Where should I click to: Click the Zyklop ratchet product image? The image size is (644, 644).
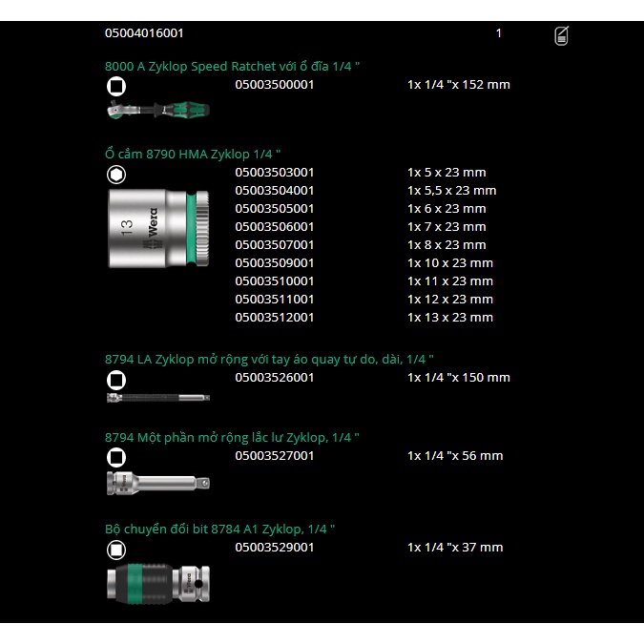(x=157, y=110)
